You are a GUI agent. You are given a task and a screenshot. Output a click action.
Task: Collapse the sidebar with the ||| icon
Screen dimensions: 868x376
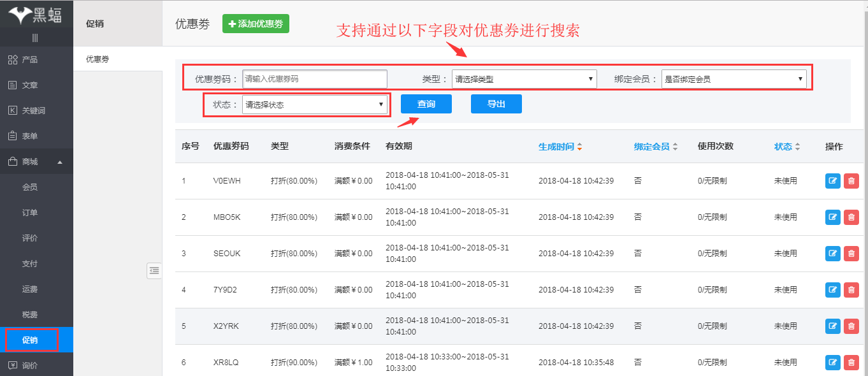coord(36,36)
